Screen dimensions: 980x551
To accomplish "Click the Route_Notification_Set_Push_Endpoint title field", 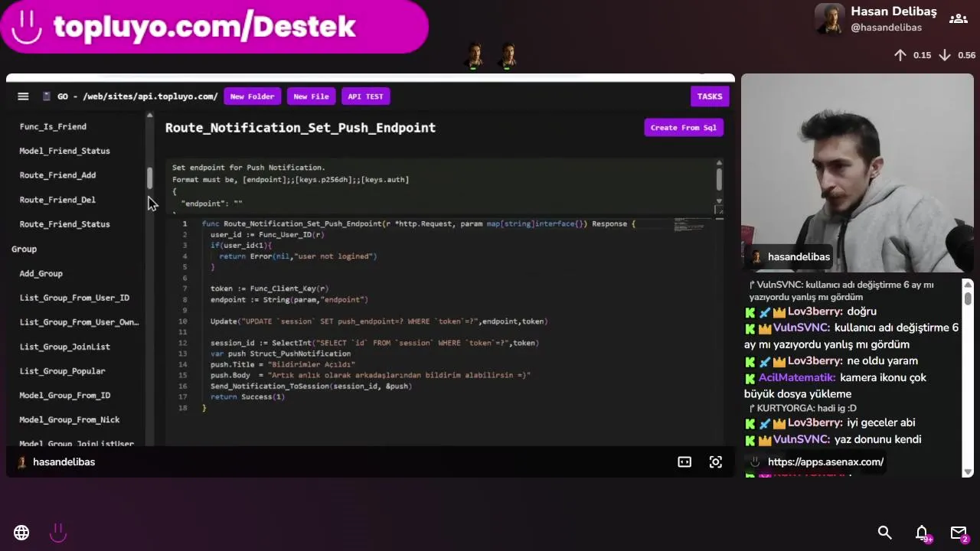I will (x=300, y=128).
